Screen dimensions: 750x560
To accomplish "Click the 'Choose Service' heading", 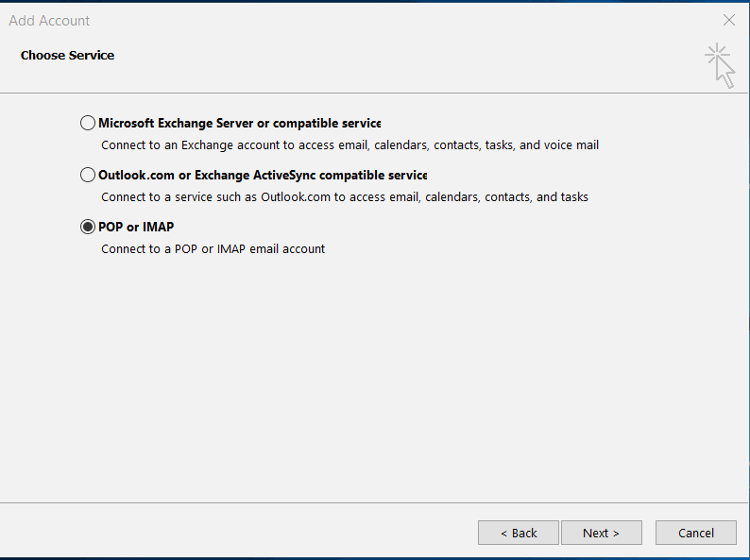I will coord(67,56).
